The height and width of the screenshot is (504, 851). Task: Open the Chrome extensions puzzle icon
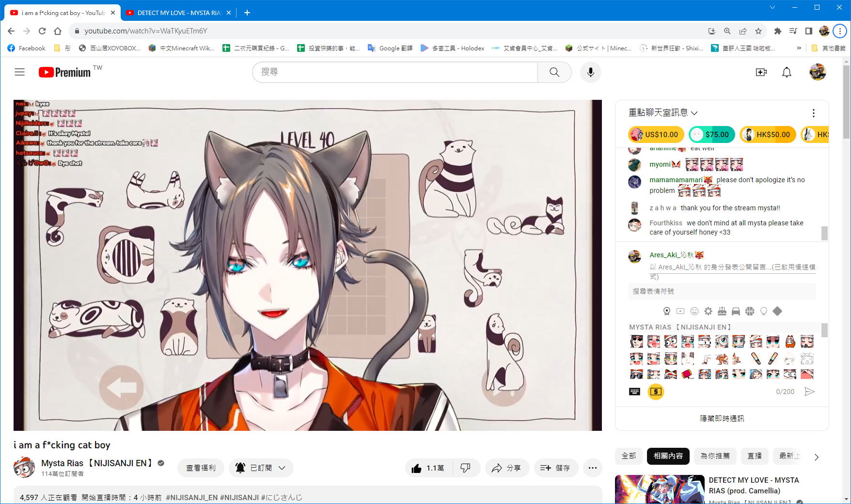click(778, 31)
